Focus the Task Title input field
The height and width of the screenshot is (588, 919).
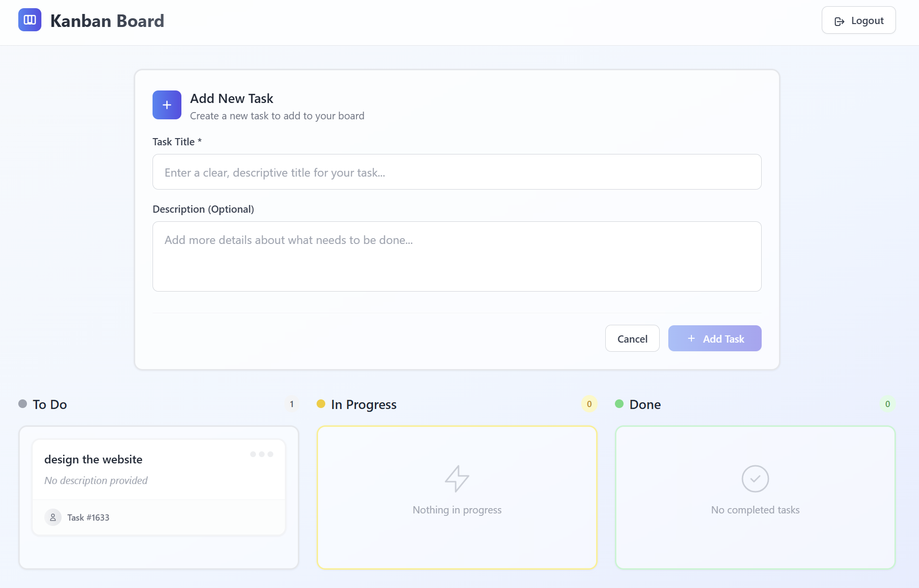(457, 172)
